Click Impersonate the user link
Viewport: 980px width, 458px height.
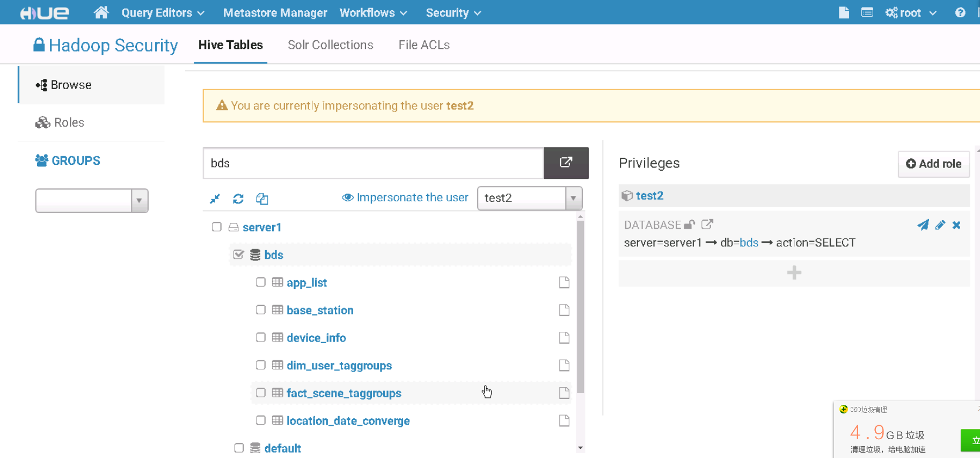pyautogui.click(x=405, y=198)
